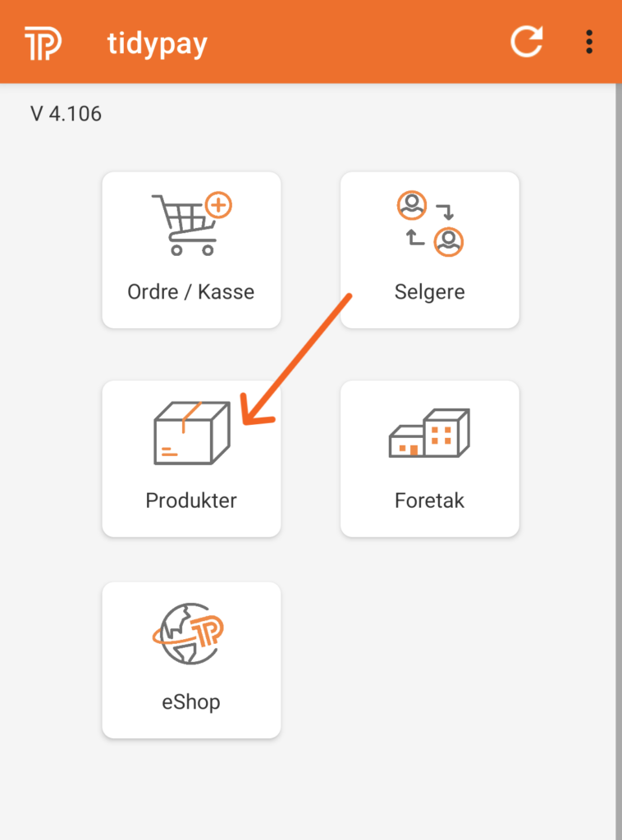Click the vertical scrollbar on the right edge
Viewport: 622px width, 840px height.
click(618, 459)
